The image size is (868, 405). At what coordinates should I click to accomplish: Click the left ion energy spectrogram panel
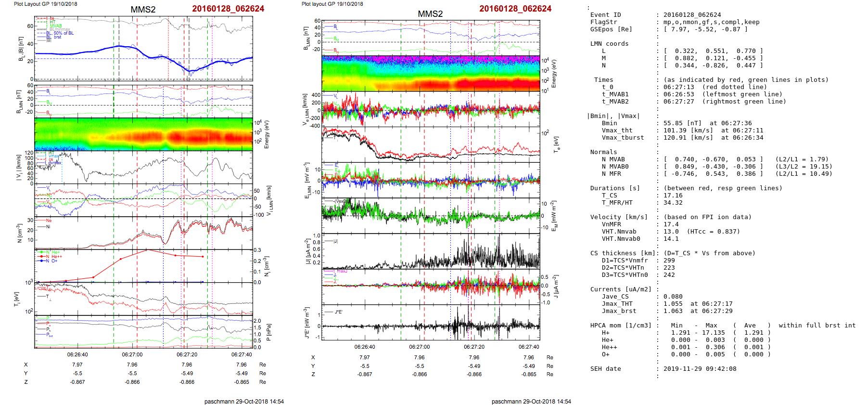(143, 134)
